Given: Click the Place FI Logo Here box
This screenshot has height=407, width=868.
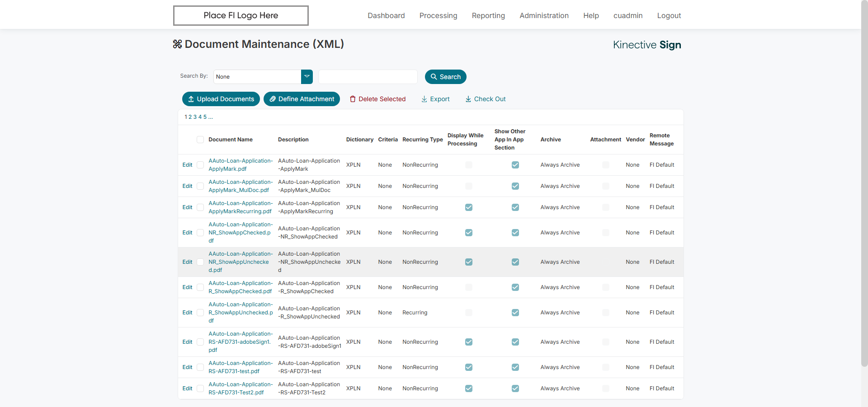Looking at the screenshot, I should (241, 15).
